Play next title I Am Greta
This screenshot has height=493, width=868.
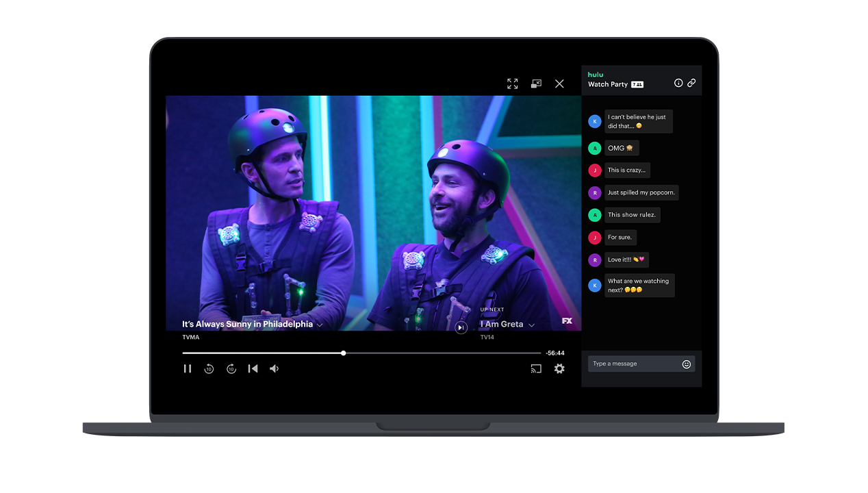point(461,328)
